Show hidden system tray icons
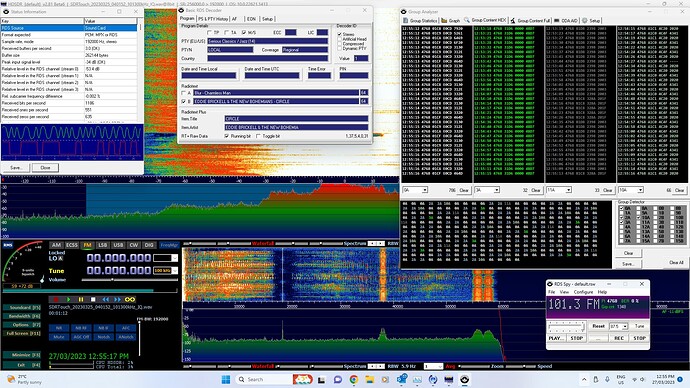The image size is (690, 388). 584,379
